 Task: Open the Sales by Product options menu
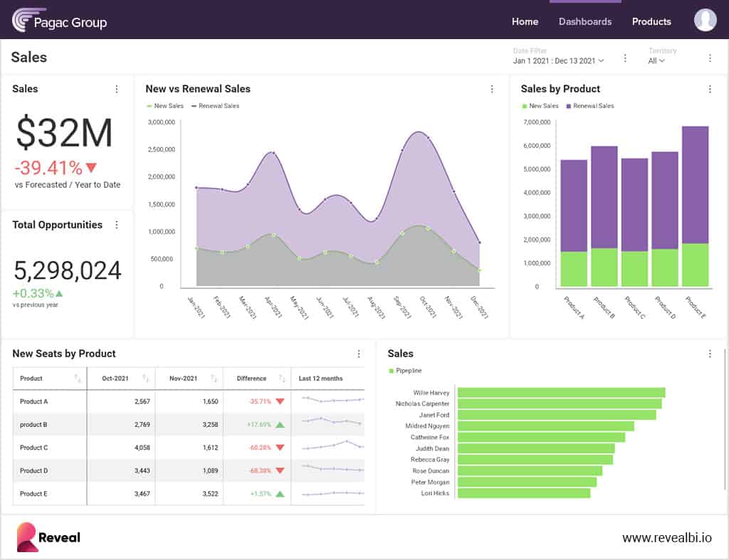point(710,89)
